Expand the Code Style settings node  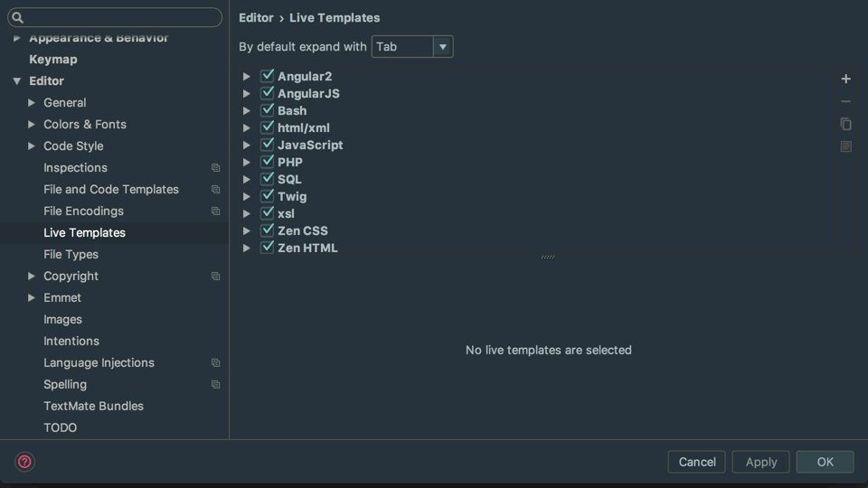(32, 146)
